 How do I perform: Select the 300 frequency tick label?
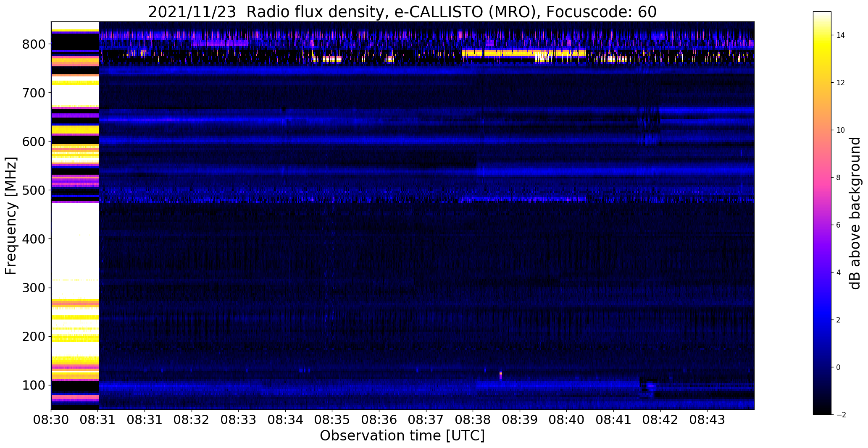click(x=33, y=288)
